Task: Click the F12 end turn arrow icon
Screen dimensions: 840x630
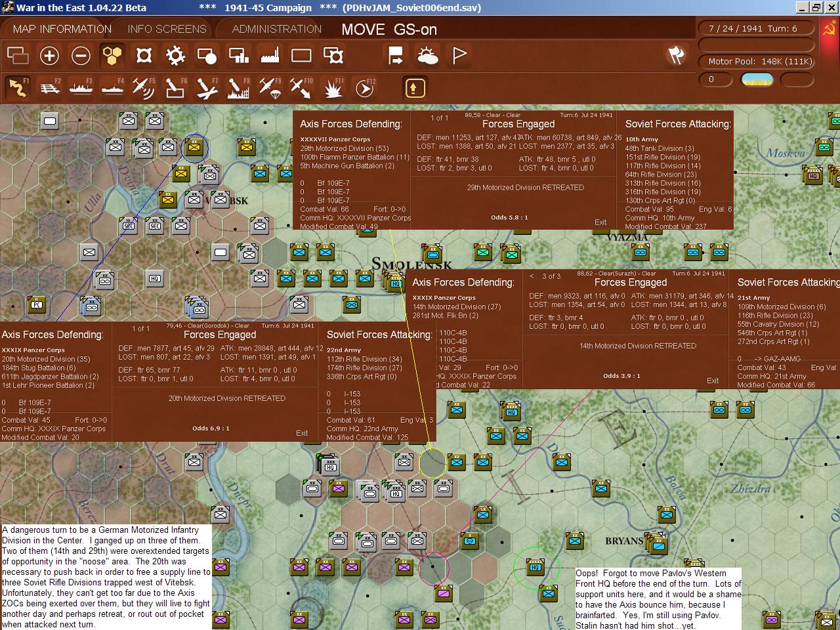Action: (364, 87)
